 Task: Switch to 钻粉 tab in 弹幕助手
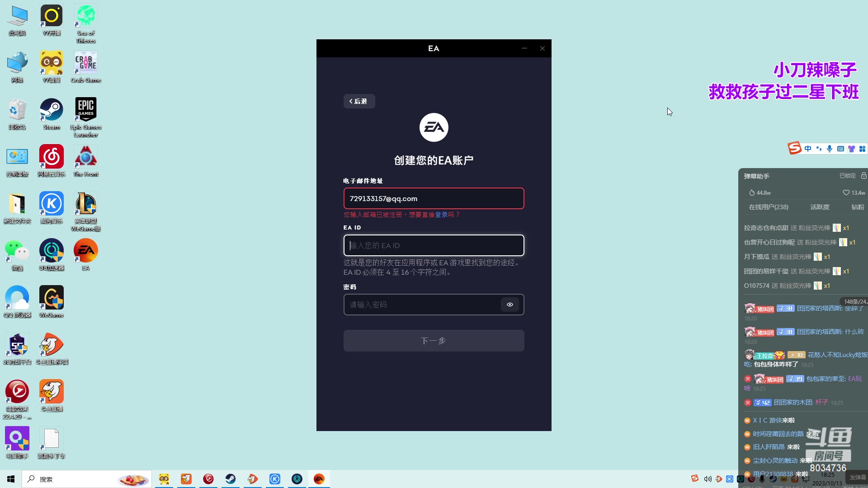(x=858, y=207)
